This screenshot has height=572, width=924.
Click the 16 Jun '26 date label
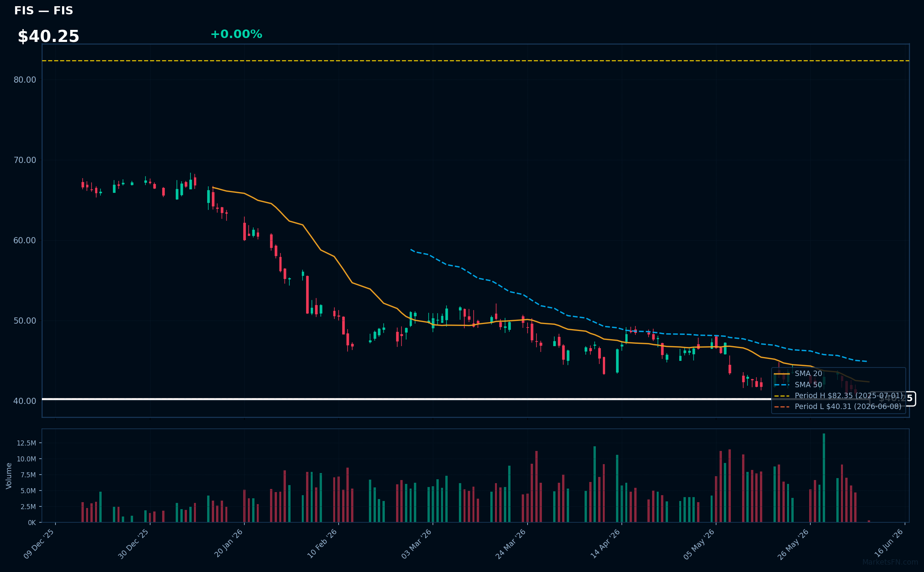click(x=889, y=543)
